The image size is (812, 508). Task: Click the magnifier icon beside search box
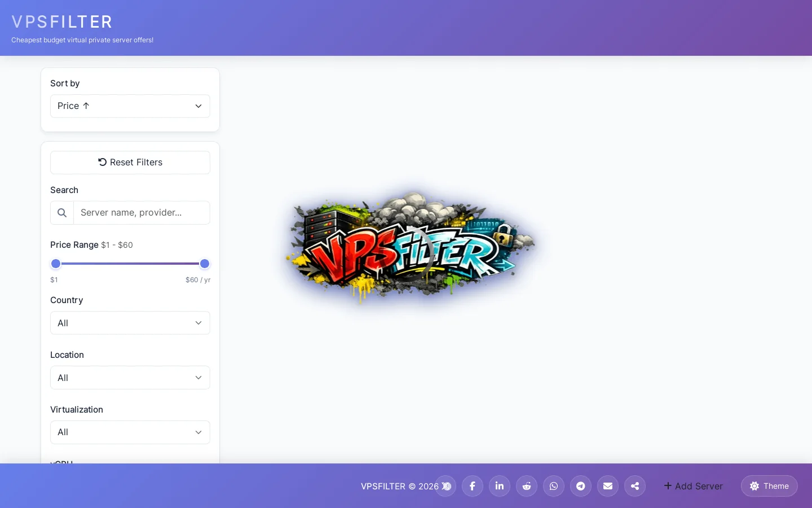[x=62, y=213]
